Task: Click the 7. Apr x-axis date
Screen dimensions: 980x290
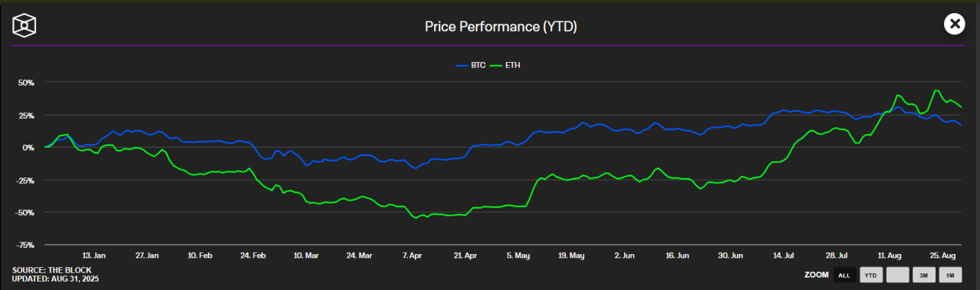Action: pos(412,256)
